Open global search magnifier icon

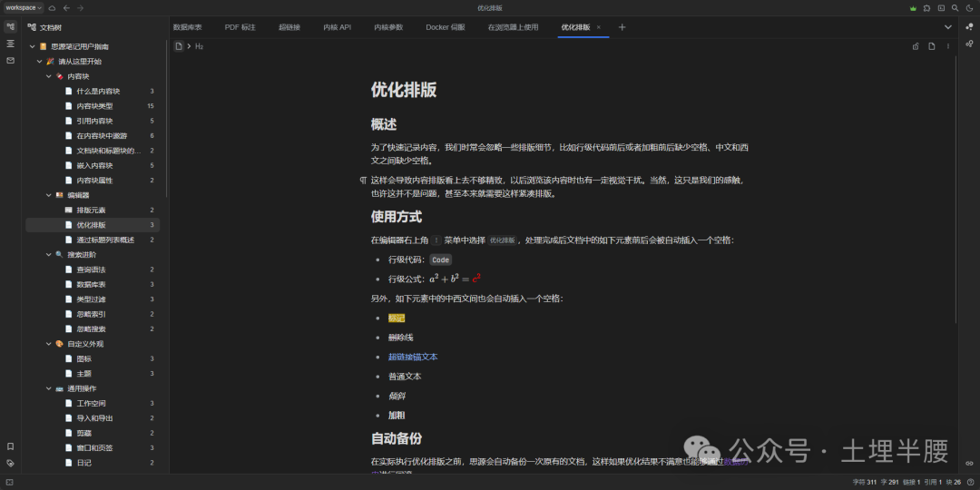955,8
